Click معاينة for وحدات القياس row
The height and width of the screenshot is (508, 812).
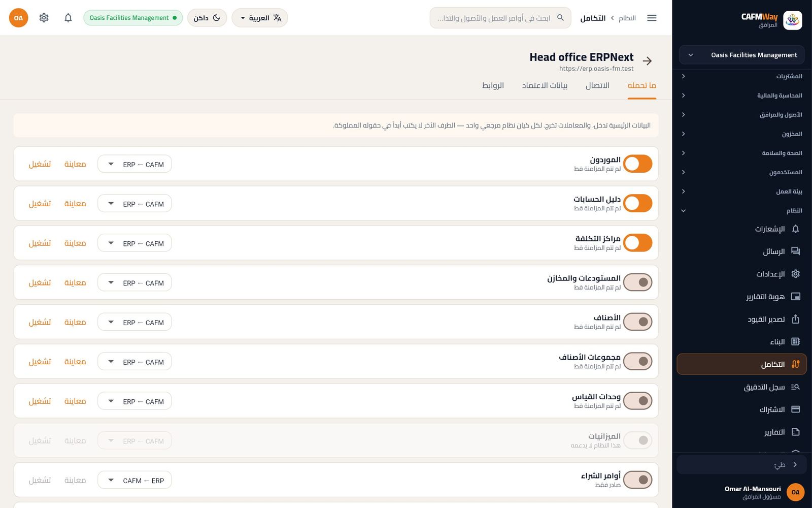point(75,401)
